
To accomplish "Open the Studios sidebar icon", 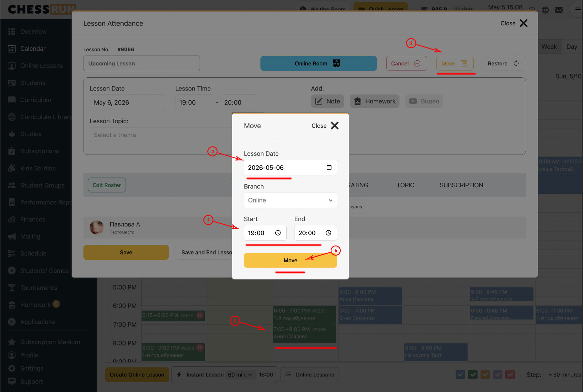I will point(12,134).
